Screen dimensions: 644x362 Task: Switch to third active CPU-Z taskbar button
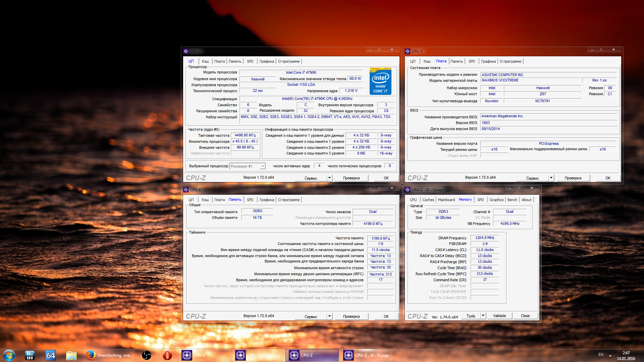312,355
